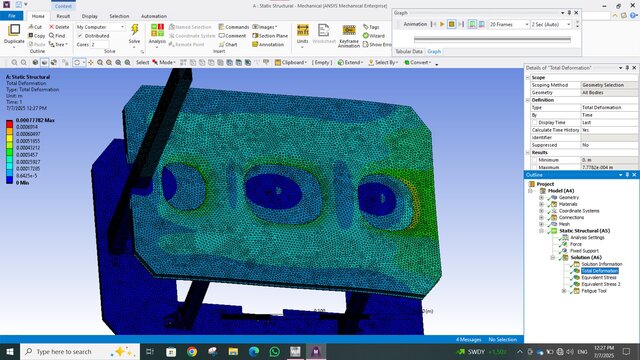Click the Keyframe Animation icon
The width and height of the screenshot is (640, 360).
pos(349,30)
